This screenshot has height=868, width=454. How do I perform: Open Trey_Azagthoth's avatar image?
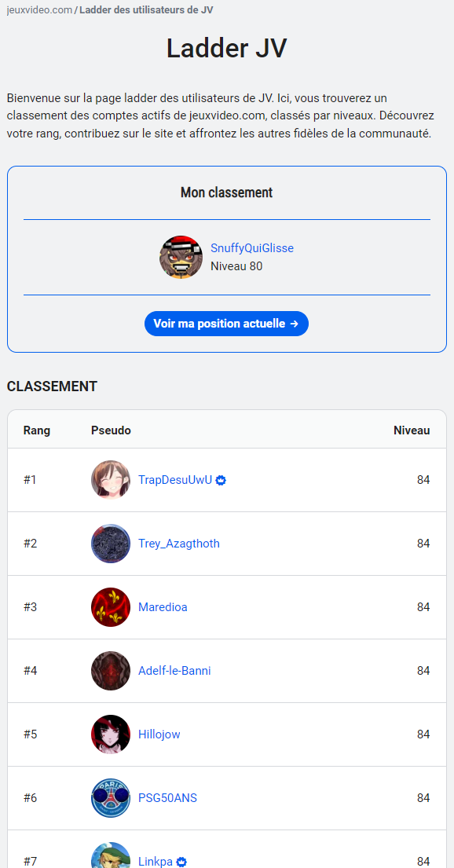coord(111,543)
